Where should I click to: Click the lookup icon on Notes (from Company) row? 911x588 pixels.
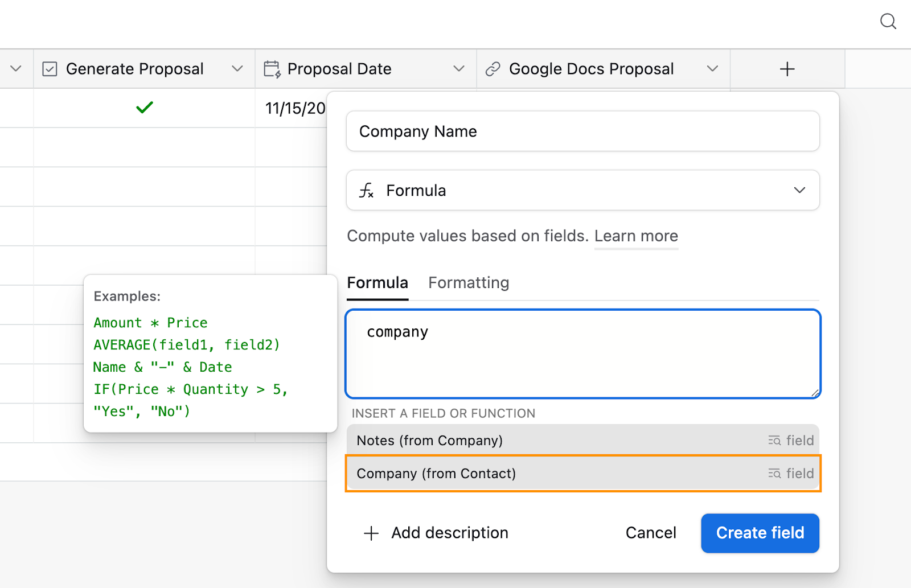click(x=774, y=441)
